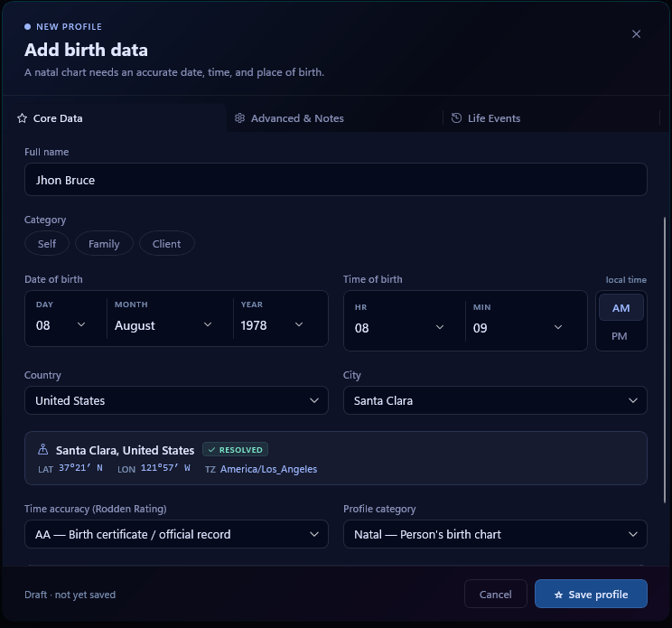
Task: Select the Client category chip
Action: [167, 243]
